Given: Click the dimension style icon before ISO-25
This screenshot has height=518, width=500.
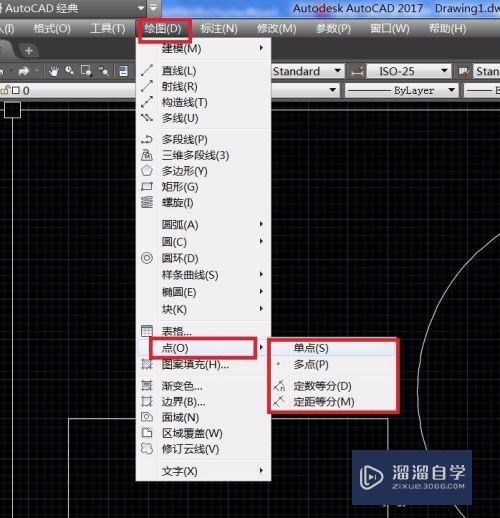Looking at the screenshot, I should [x=357, y=71].
